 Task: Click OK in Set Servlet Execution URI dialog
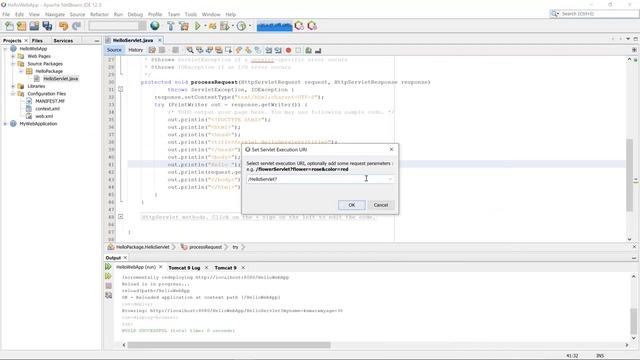pos(351,205)
